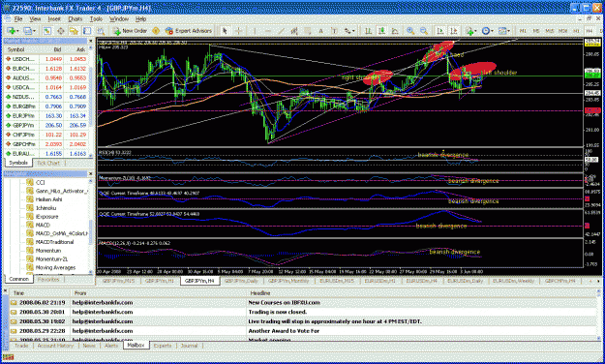Screen dimensions: 605x364
Task: Open the Tools menu
Action: (96, 18)
